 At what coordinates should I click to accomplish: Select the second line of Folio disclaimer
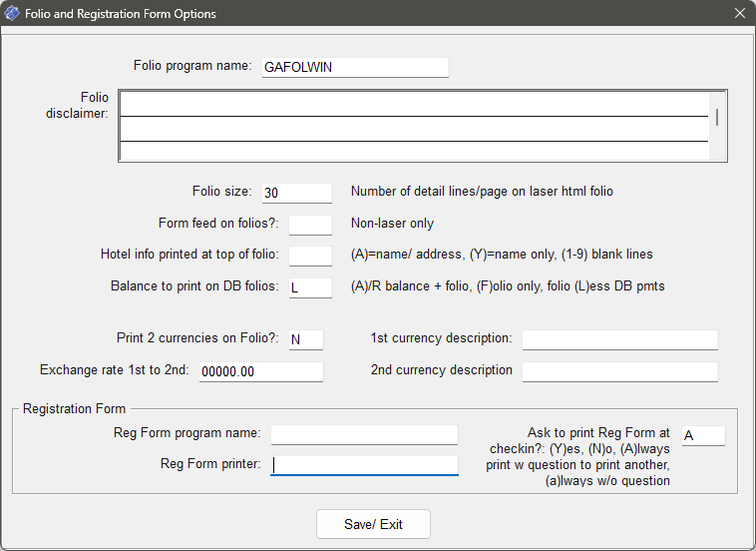tap(414, 129)
